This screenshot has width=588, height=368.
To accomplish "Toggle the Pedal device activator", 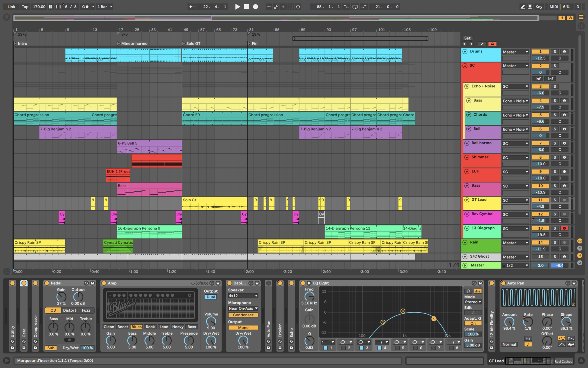I will click(47, 283).
